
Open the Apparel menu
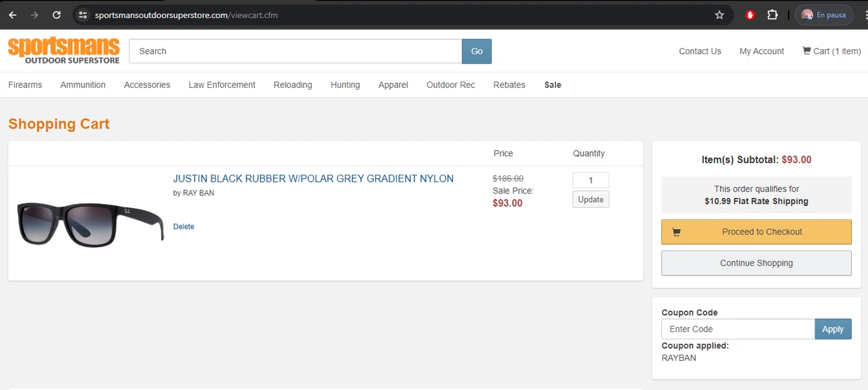point(393,84)
